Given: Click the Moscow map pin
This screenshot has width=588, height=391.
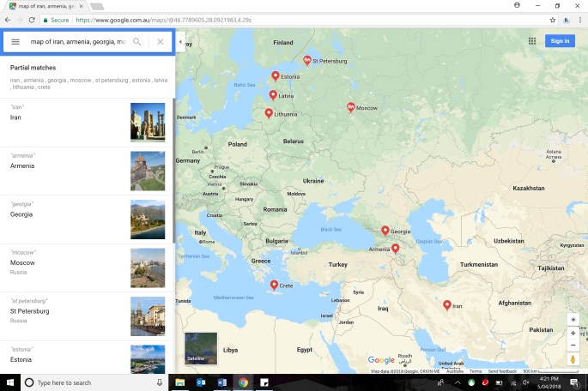Looking at the screenshot, I should [350, 107].
